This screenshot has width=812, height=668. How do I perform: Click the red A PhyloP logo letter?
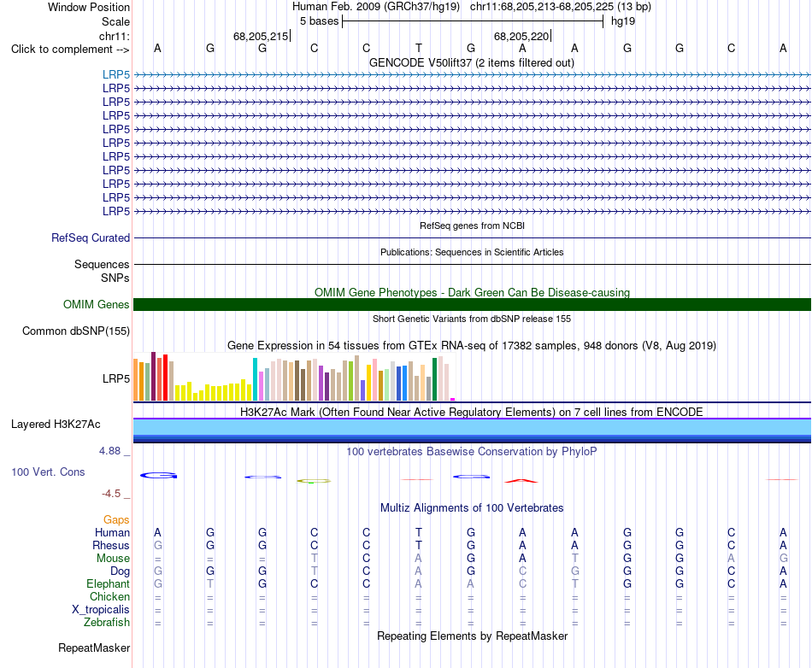tap(521, 481)
